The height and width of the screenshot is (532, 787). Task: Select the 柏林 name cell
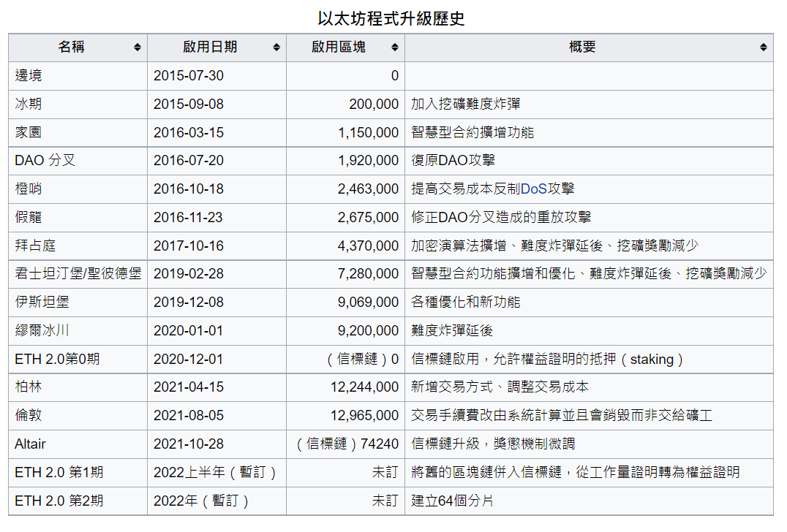pos(78,387)
